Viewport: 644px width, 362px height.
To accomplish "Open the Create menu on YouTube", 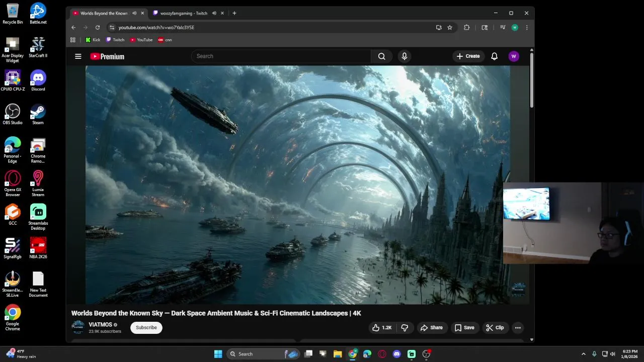I will (468, 56).
